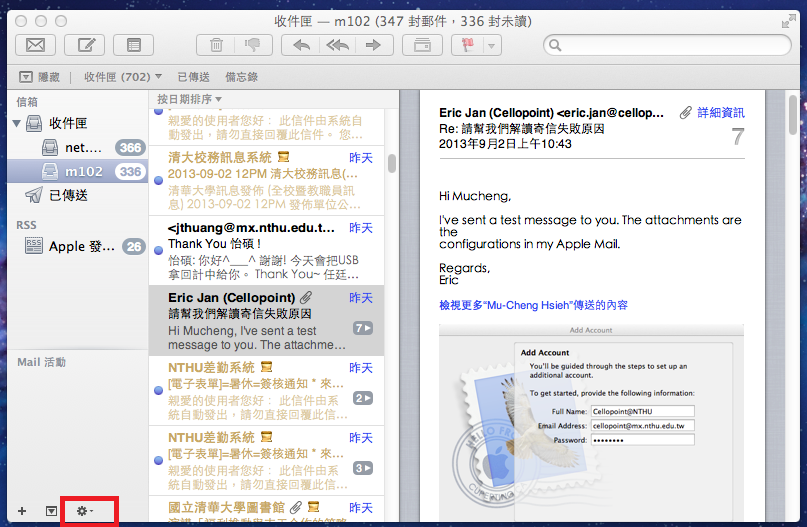Click the search field in toolbar
The height and width of the screenshot is (527, 807).
pyautogui.click(x=665, y=45)
